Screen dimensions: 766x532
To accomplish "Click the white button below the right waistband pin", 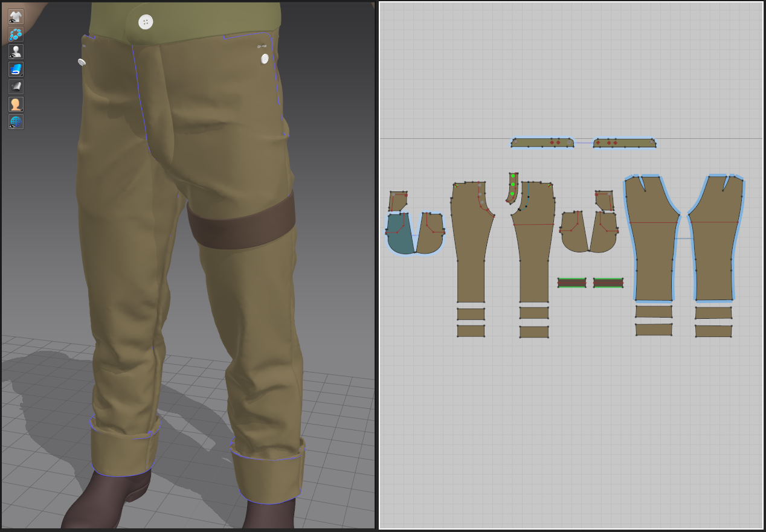I will click(265, 59).
